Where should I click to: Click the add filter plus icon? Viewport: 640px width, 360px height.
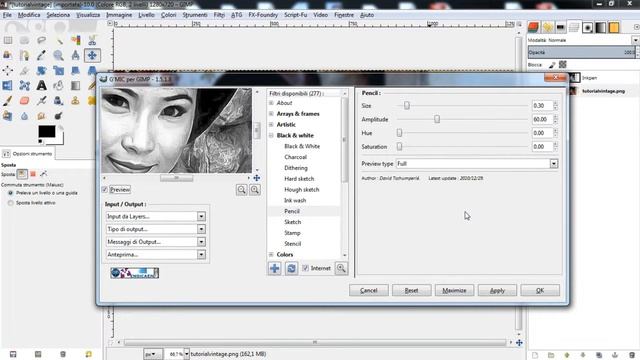pos(275,268)
